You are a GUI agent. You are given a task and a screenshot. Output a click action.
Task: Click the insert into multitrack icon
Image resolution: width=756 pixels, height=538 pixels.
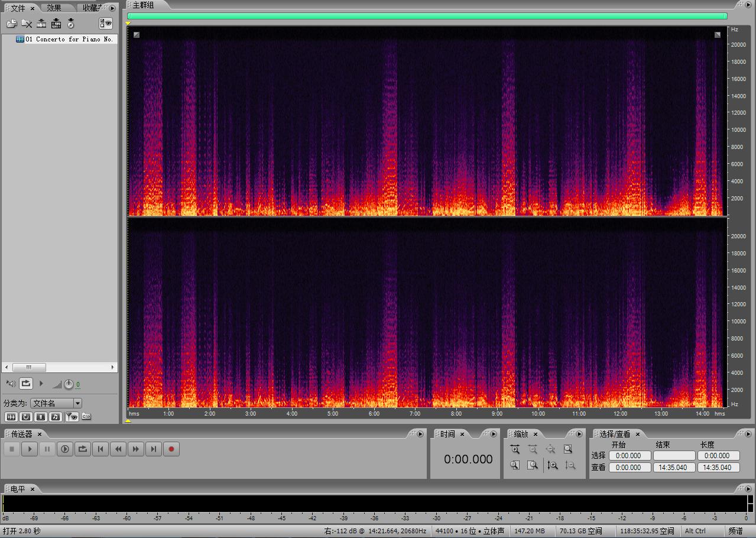pyautogui.click(x=56, y=24)
